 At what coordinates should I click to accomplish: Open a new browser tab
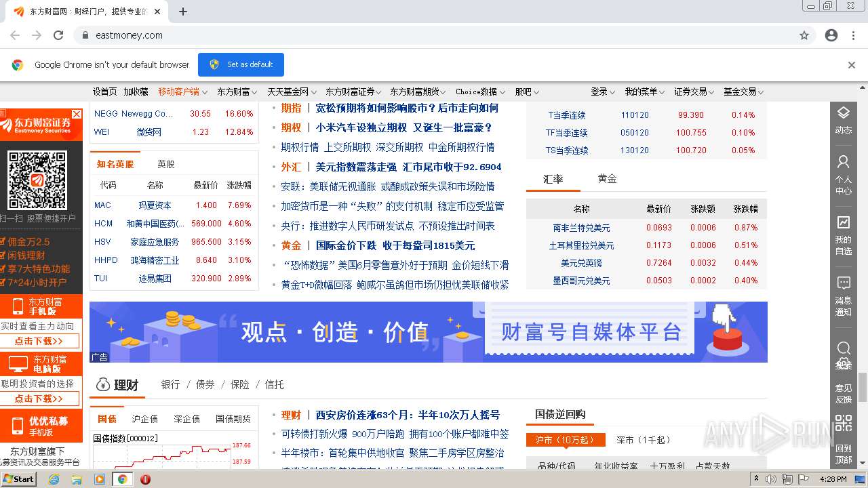[x=183, y=12]
